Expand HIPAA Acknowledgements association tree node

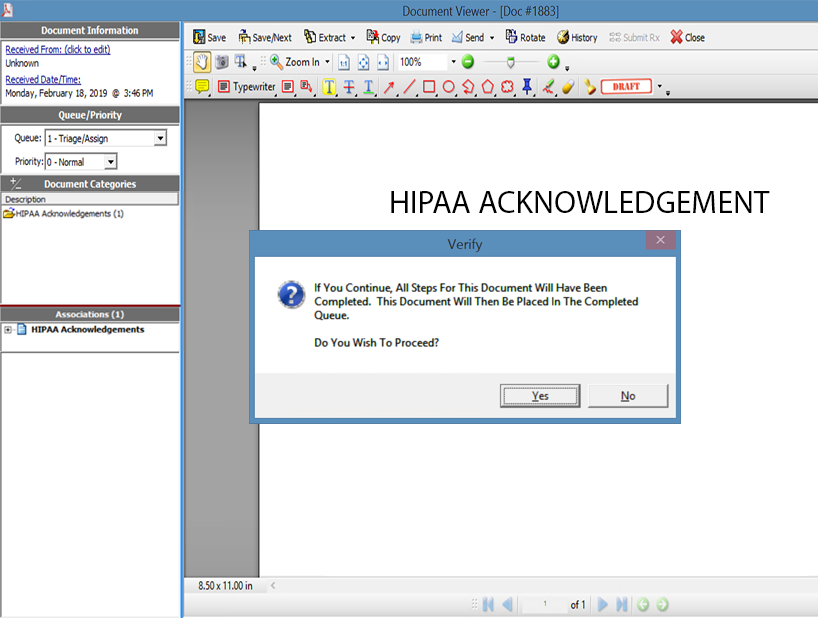tap(8, 330)
